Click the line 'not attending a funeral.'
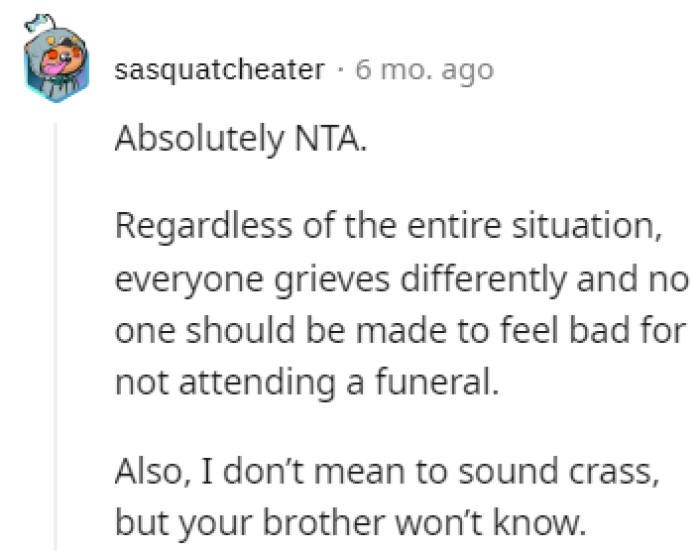Viewport: 700px width, 551px height. pos(306,383)
